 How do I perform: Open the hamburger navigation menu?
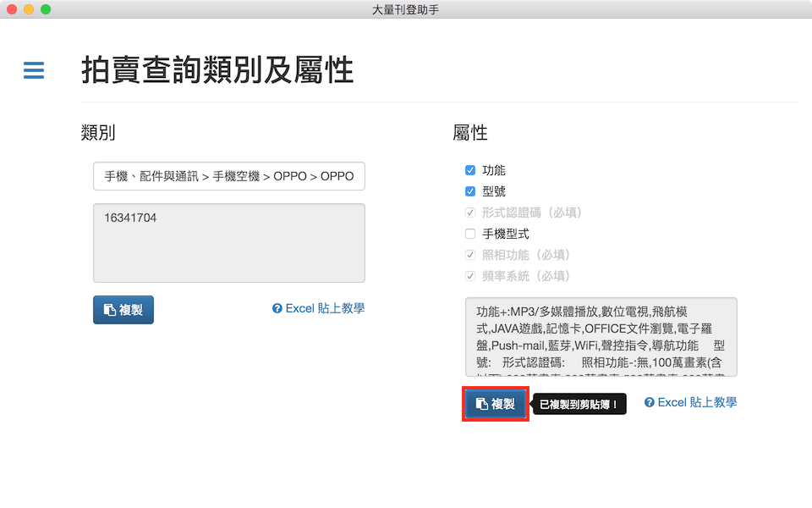coord(34,70)
